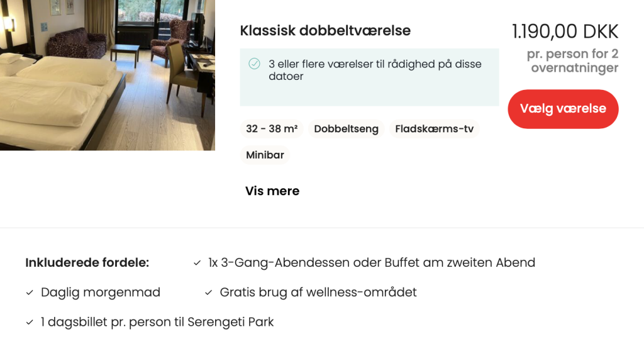This screenshot has width=644, height=351.
Task: Click the Dobbeltseng amenity tag
Action: click(346, 129)
